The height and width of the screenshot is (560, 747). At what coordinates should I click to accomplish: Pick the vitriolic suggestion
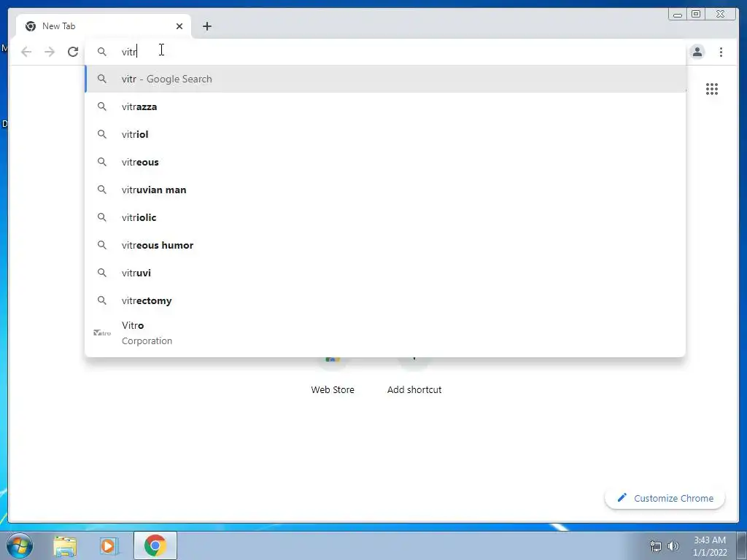click(x=385, y=217)
